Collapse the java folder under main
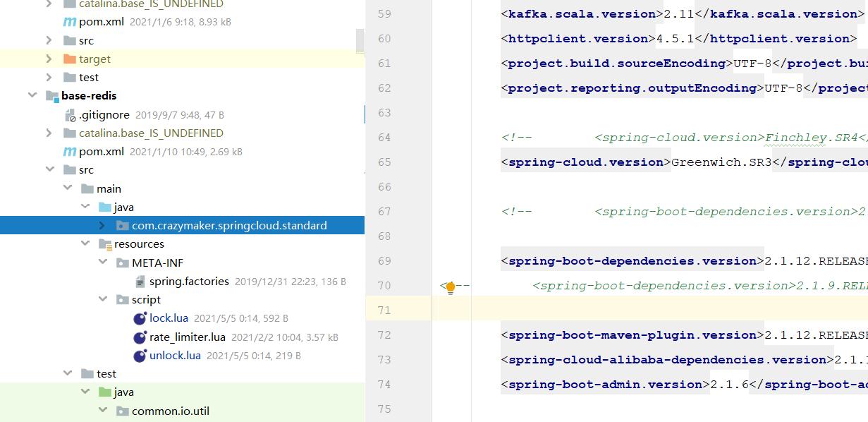 click(x=85, y=207)
